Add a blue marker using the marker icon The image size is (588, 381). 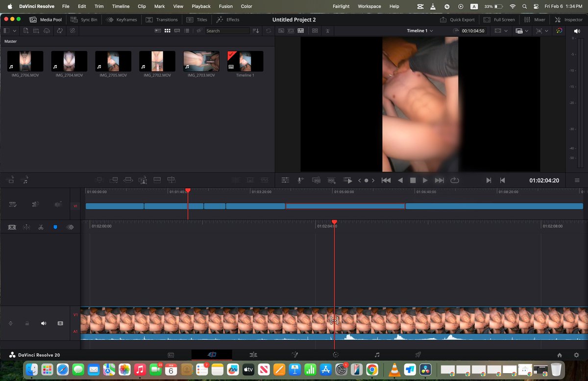pos(55,228)
